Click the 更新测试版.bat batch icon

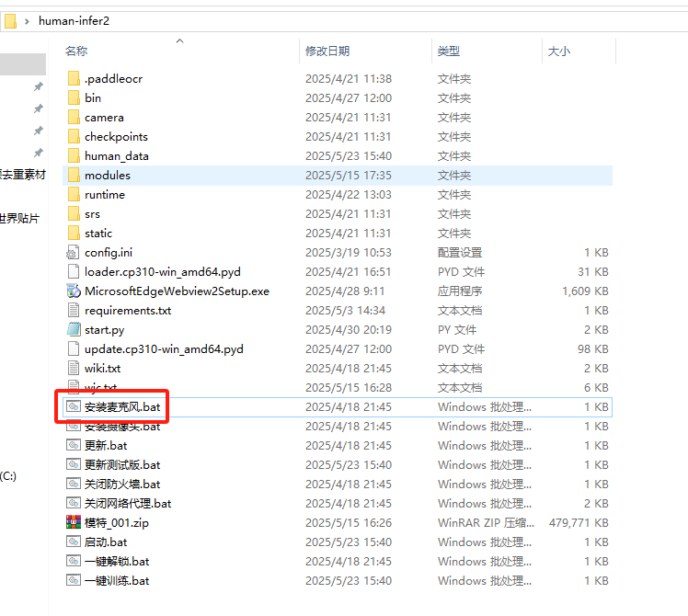pyautogui.click(x=74, y=464)
